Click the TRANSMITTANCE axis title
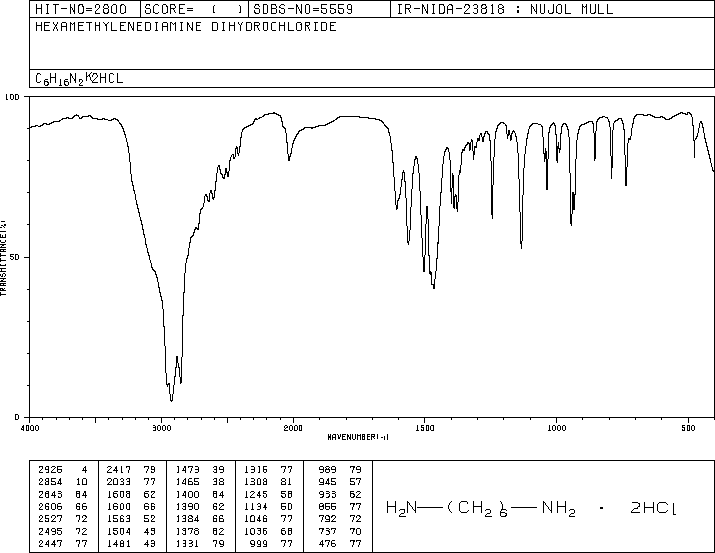 3,258
